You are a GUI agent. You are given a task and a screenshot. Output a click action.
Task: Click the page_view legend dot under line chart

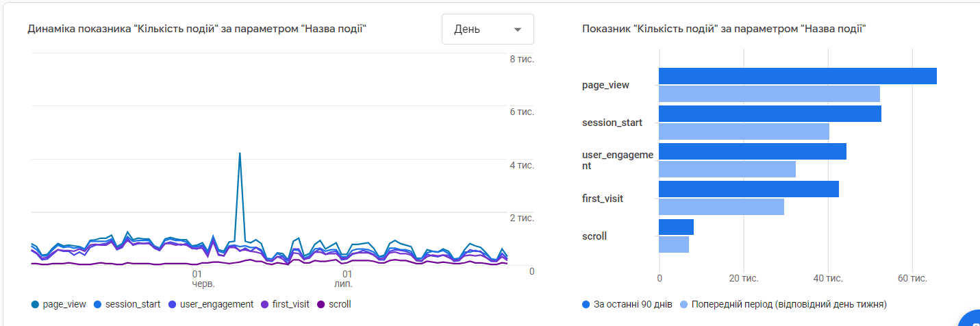[35, 304]
